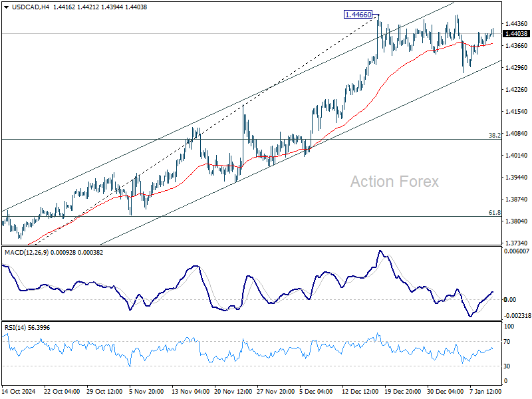Click the 1.37340 price axis value
532x399 pixels.
coord(517,243)
